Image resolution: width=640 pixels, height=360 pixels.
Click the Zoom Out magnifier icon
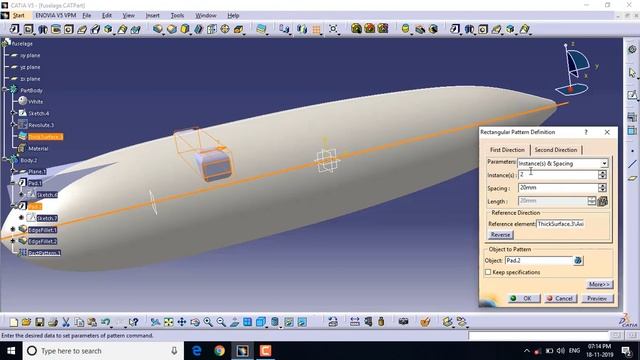coord(221,322)
